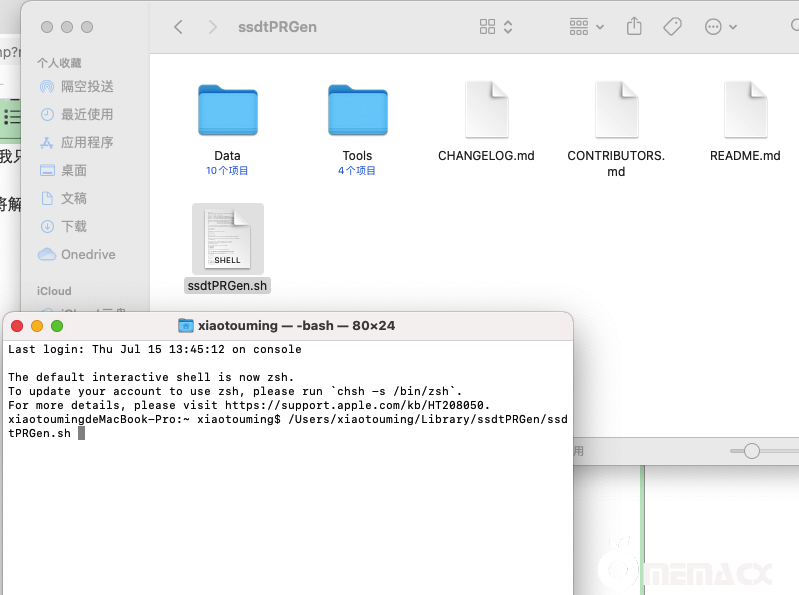Viewport: 799px width, 595px height.
Task: Click the Terminal command line area
Action: point(290,500)
